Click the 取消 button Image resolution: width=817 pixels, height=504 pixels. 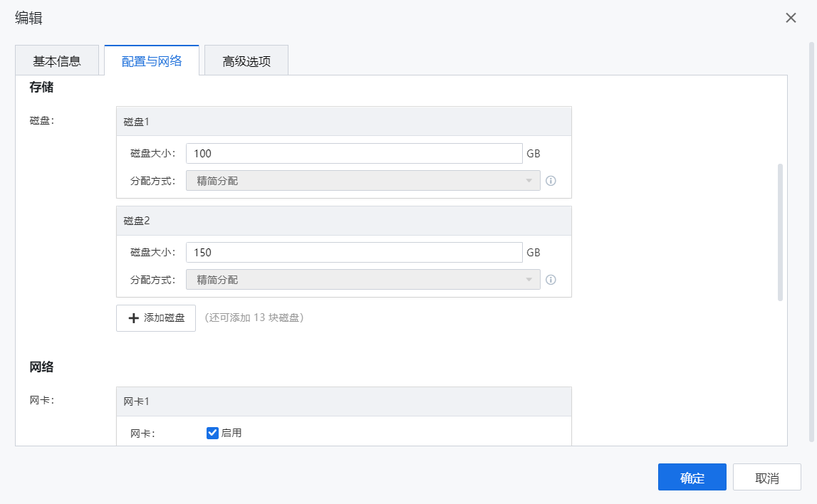pos(766,478)
